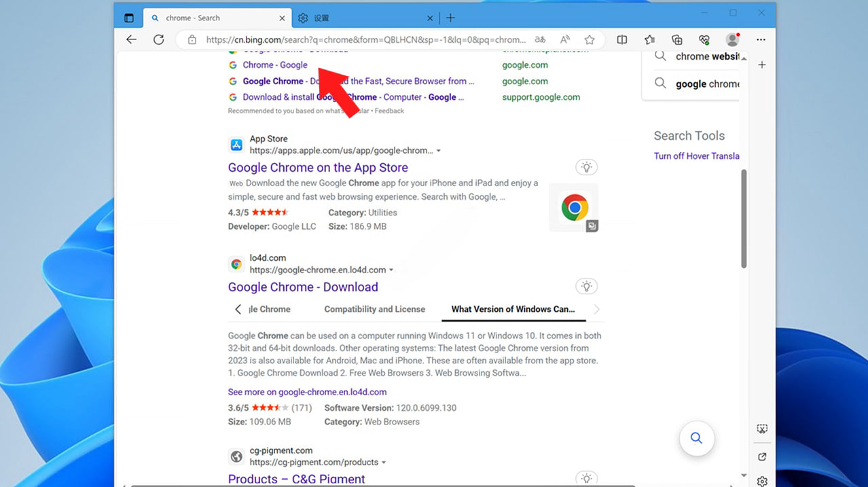Switch to the Compatibility and License tab

(374, 309)
